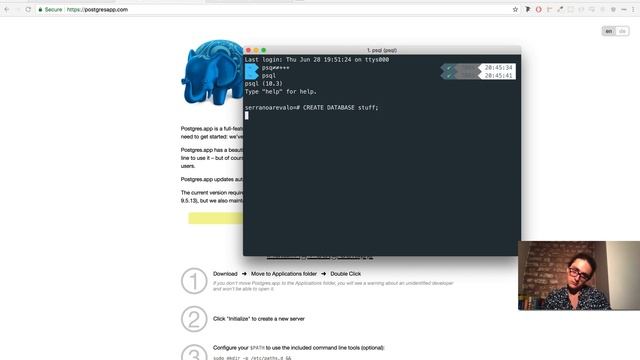Click the terminal cursor line below the command

(x=247, y=116)
